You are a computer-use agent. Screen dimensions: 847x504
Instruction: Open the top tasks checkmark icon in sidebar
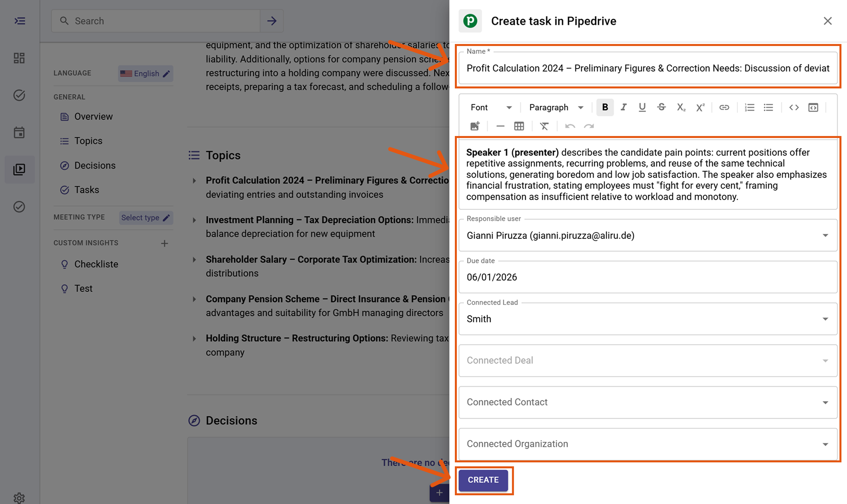[x=19, y=95]
